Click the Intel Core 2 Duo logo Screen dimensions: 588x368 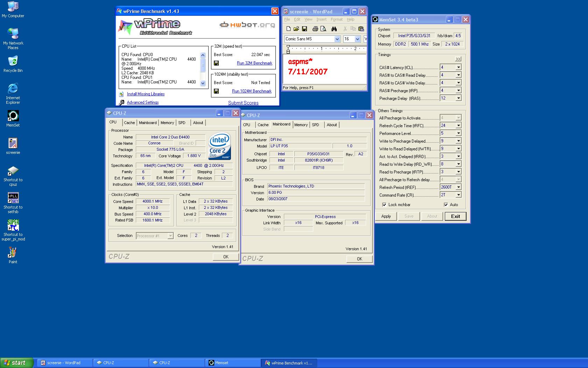pyautogui.click(x=219, y=146)
